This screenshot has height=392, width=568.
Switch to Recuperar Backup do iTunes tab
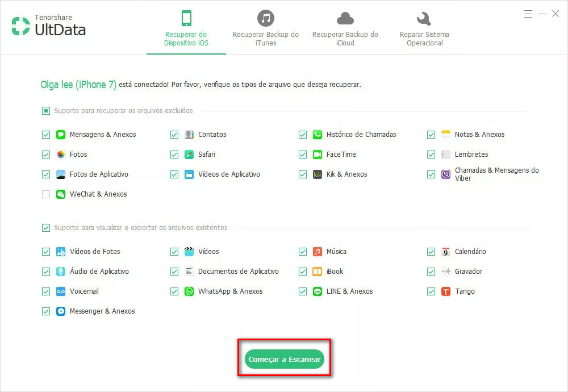point(265,29)
